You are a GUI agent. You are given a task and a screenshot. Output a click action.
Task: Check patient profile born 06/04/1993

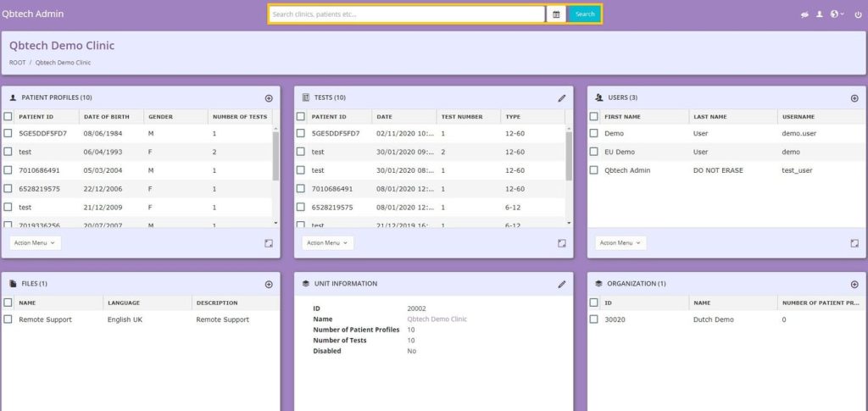(x=8, y=152)
